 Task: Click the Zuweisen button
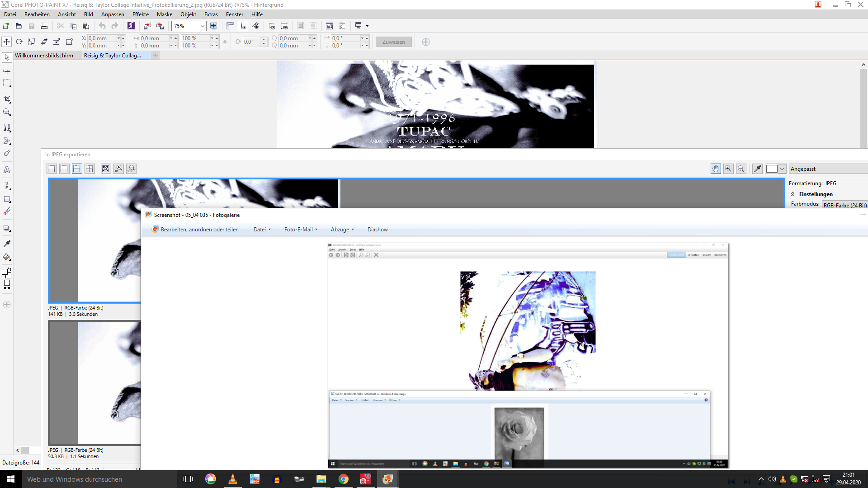tap(394, 42)
